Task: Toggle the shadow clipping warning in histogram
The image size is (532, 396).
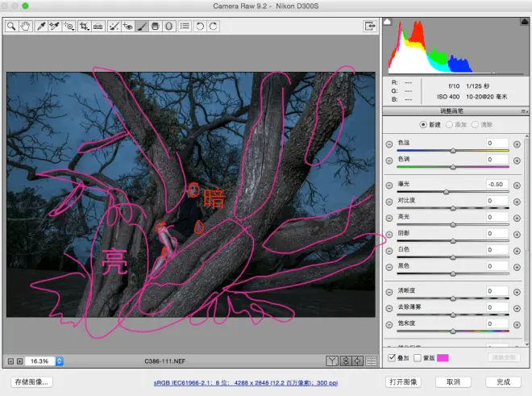Action: 387,22
